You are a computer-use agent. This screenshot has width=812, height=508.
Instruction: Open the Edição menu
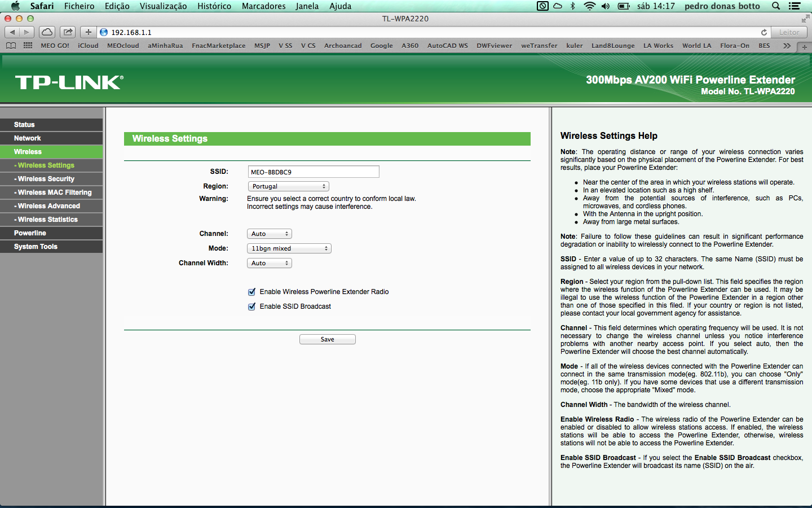(x=117, y=6)
